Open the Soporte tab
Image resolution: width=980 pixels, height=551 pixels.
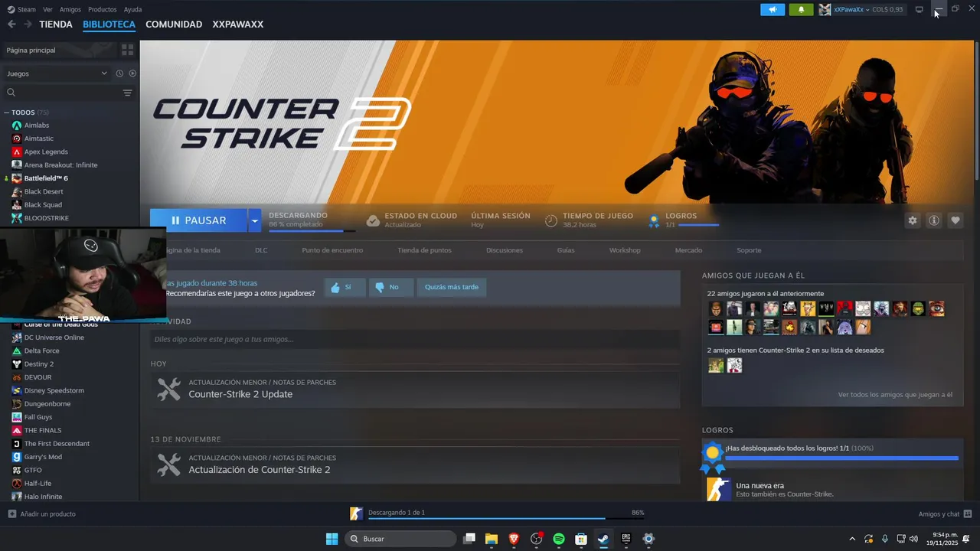click(749, 250)
